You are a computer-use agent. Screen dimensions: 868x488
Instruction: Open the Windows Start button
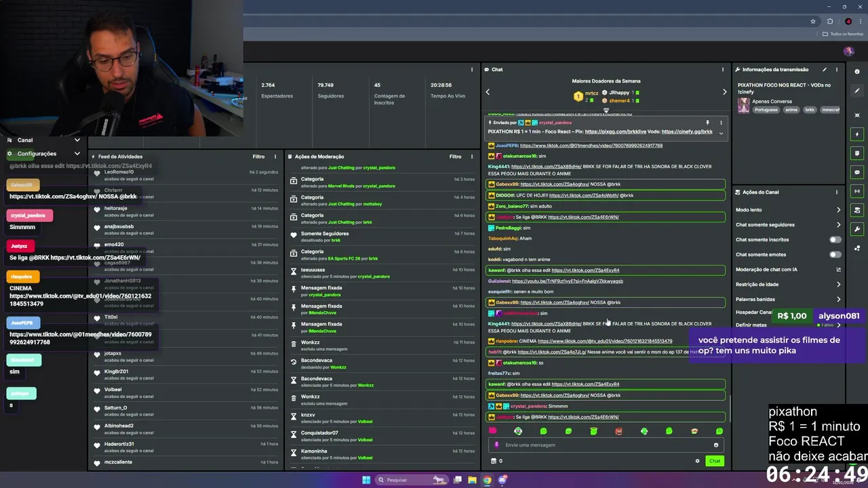(x=366, y=480)
